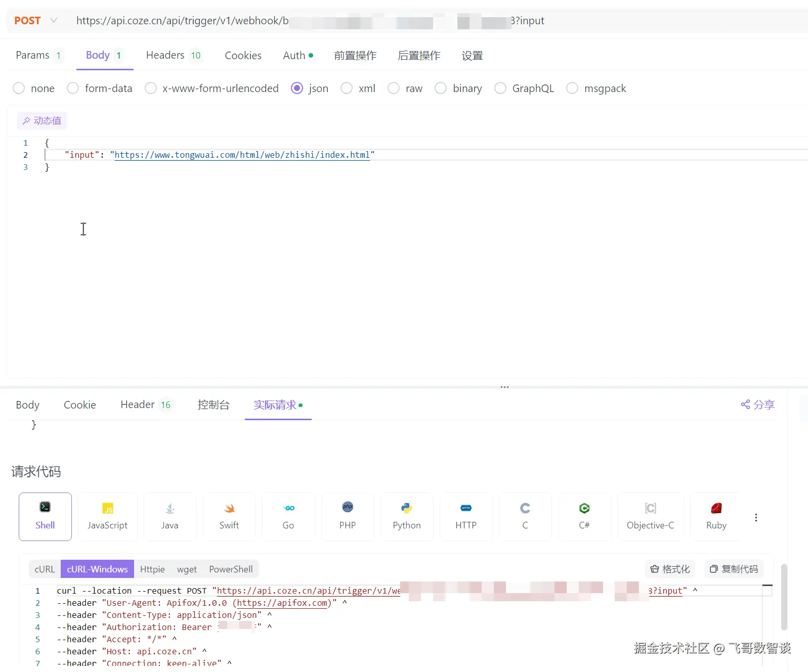Select the C language icon
The width and height of the screenshot is (808, 672).
click(x=525, y=516)
